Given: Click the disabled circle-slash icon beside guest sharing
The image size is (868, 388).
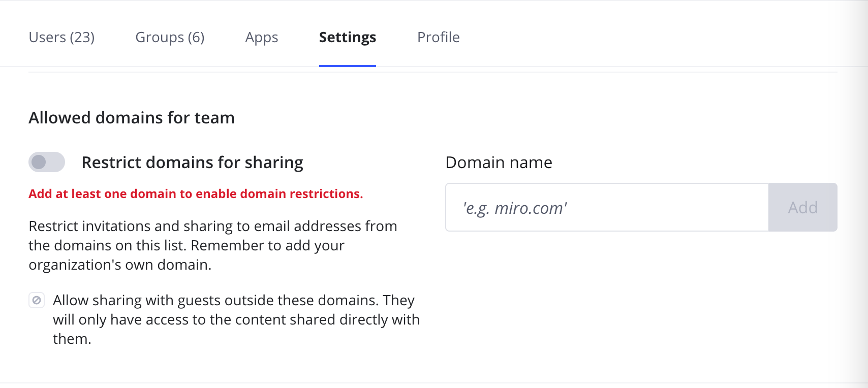Looking at the screenshot, I should [37, 300].
